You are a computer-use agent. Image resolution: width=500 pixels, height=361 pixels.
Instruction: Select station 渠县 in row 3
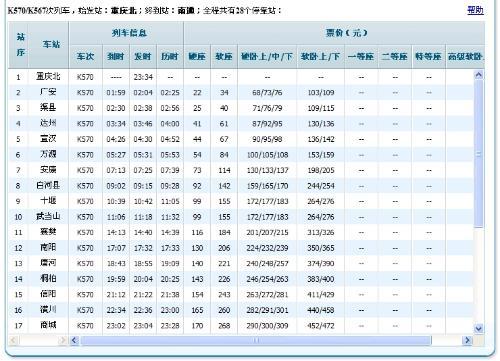pyautogui.click(x=48, y=108)
